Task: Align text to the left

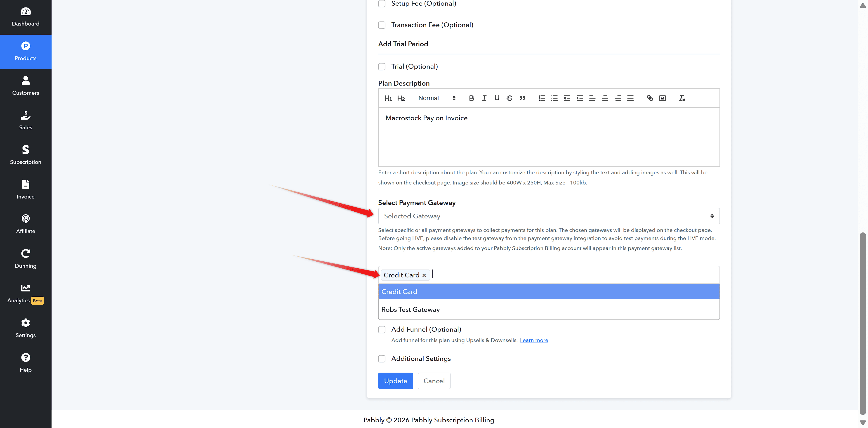Action: [x=592, y=98]
